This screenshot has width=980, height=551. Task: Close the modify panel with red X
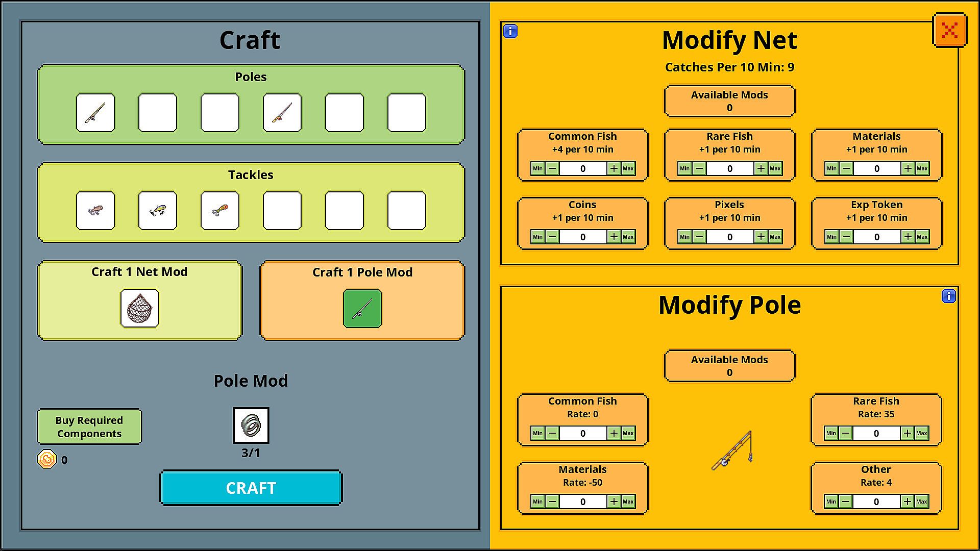point(949,30)
